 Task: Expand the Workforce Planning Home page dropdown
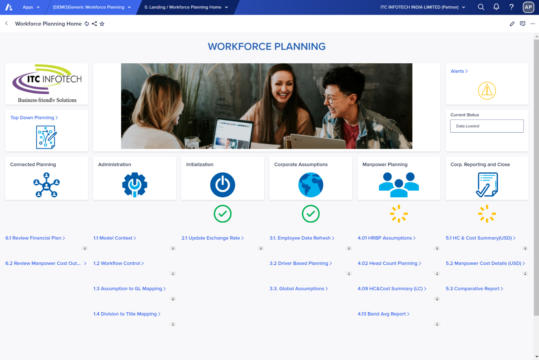click(x=186, y=7)
